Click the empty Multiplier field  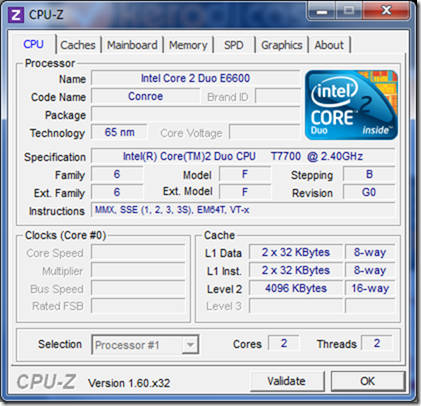point(138,270)
